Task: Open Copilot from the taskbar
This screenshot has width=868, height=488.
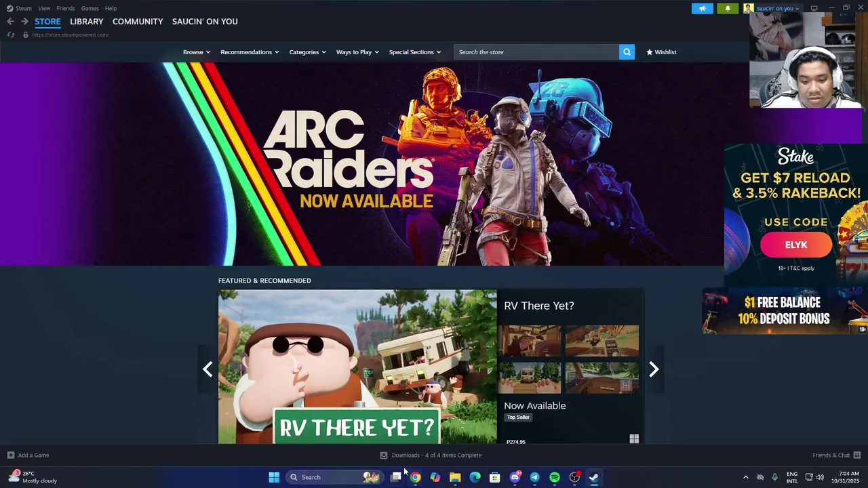Action: tap(435, 477)
